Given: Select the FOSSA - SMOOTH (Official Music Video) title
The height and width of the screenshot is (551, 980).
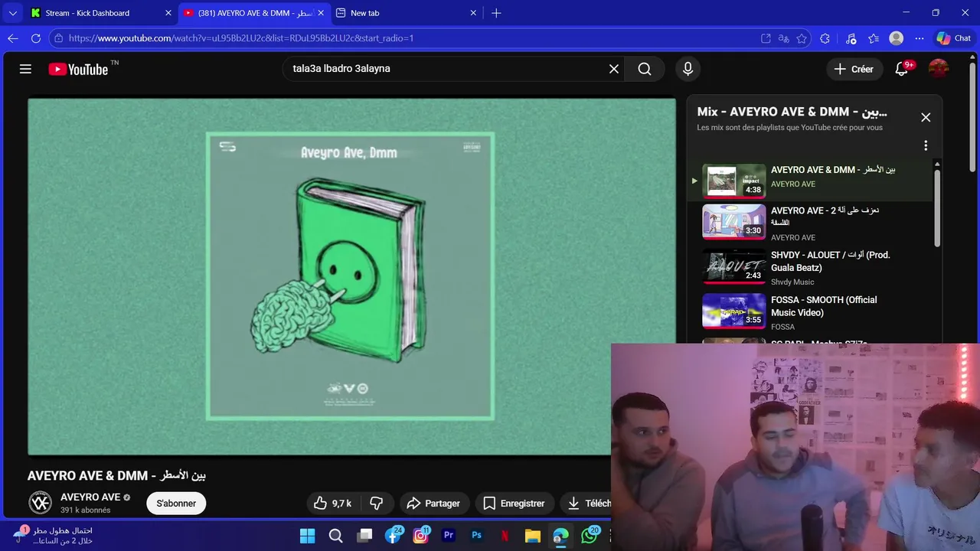Looking at the screenshot, I should click(x=824, y=306).
